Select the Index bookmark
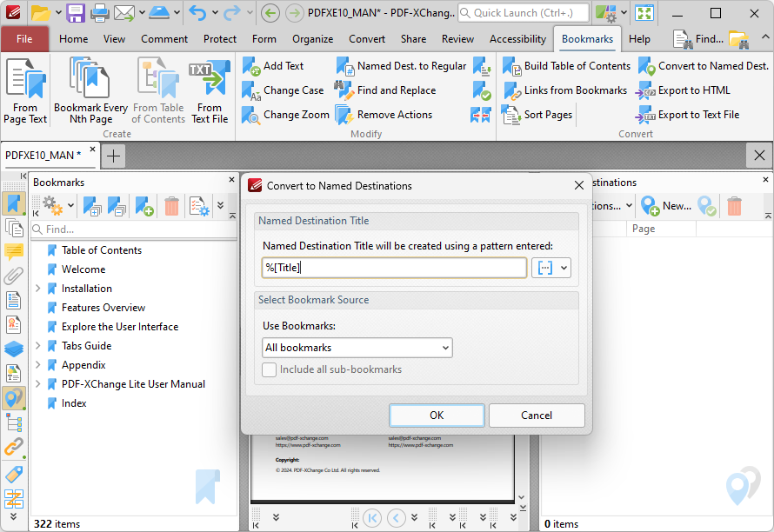The height and width of the screenshot is (532, 774). [x=74, y=403]
